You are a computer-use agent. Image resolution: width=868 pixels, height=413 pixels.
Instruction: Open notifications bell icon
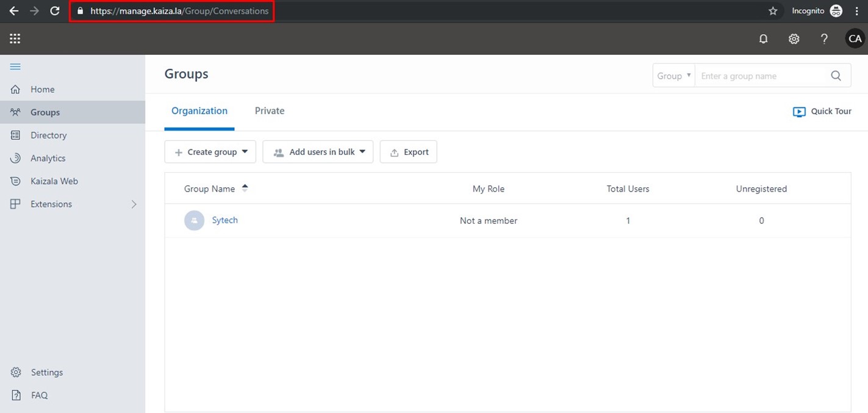tap(763, 39)
